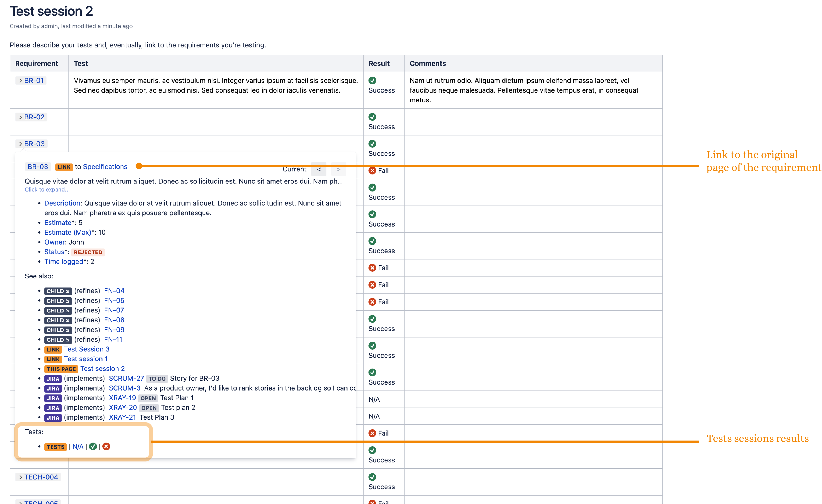Screen dimensions: 822x504
Task: Click the green check icon in Tests results
Action: tap(93, 446)
